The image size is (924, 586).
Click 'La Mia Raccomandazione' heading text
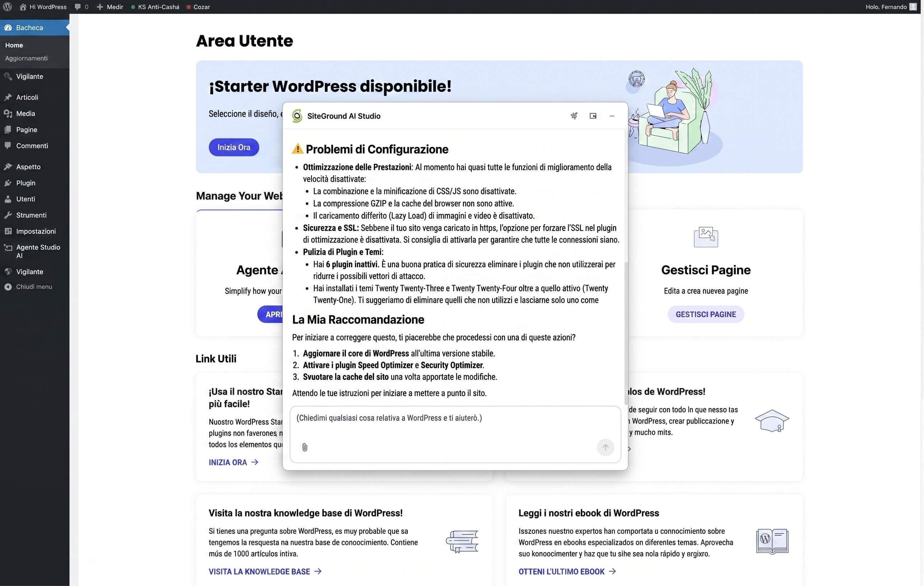(358, 320)
